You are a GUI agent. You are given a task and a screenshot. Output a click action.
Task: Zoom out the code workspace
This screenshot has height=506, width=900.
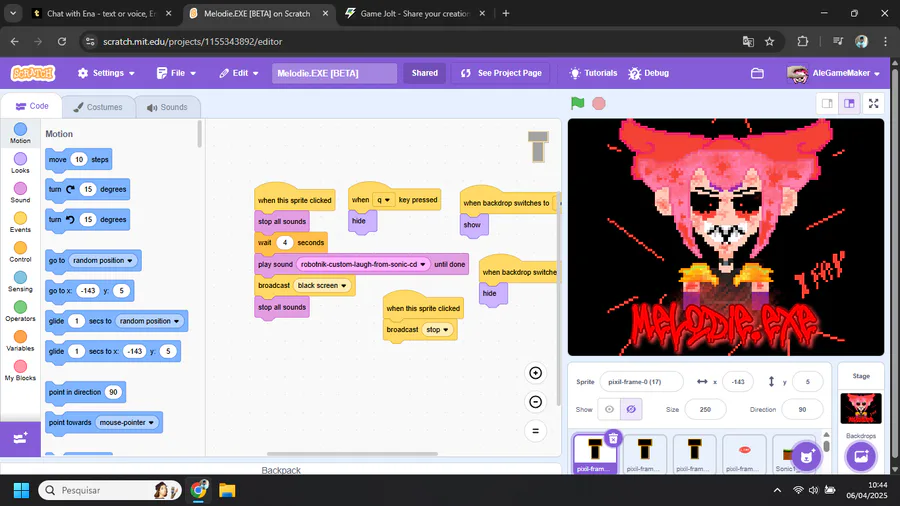click(x=536, y=402)
